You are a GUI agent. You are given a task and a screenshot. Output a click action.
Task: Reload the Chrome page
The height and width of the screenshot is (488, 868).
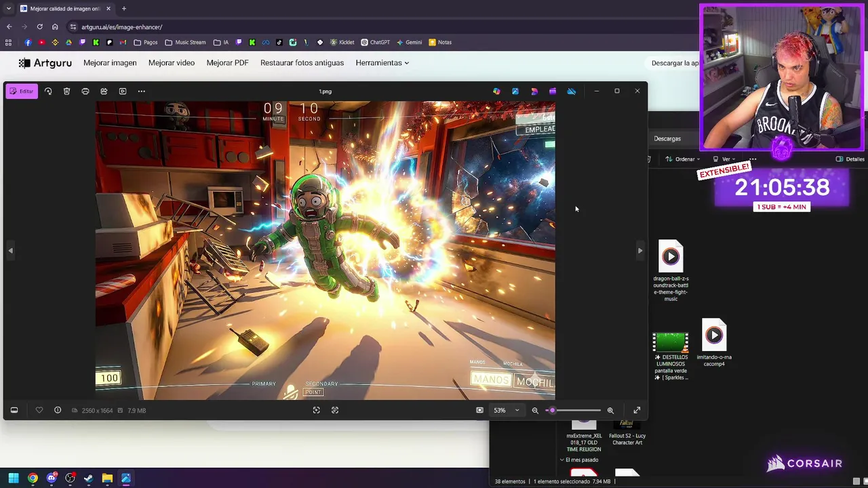(x=39, y=27)
